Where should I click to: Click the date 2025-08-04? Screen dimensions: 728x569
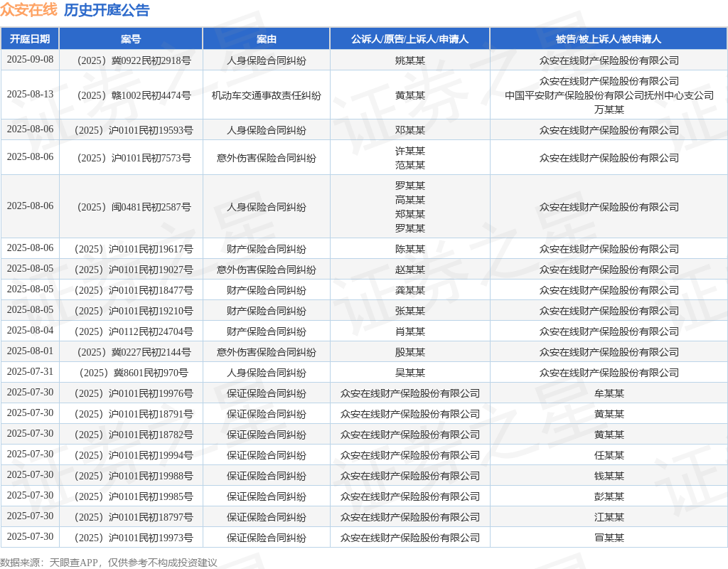click(x=30, y=330)
